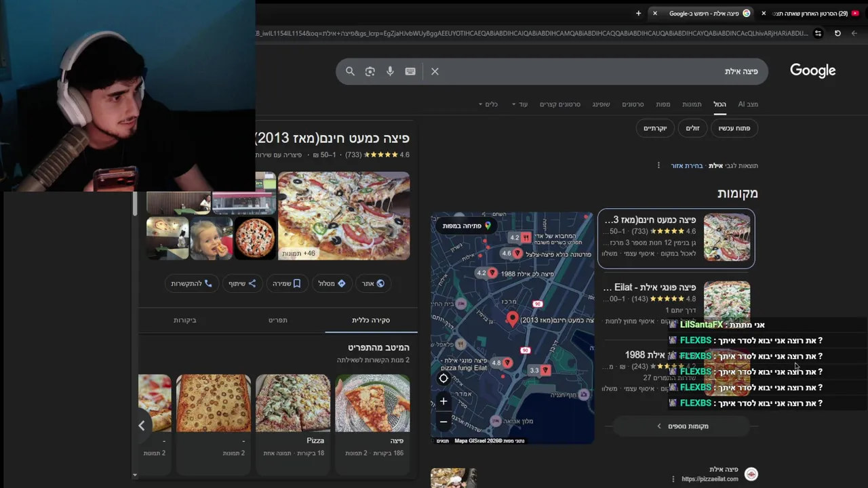Click the פתיחה במפות open-in-maps button

[x=467, y=226]
